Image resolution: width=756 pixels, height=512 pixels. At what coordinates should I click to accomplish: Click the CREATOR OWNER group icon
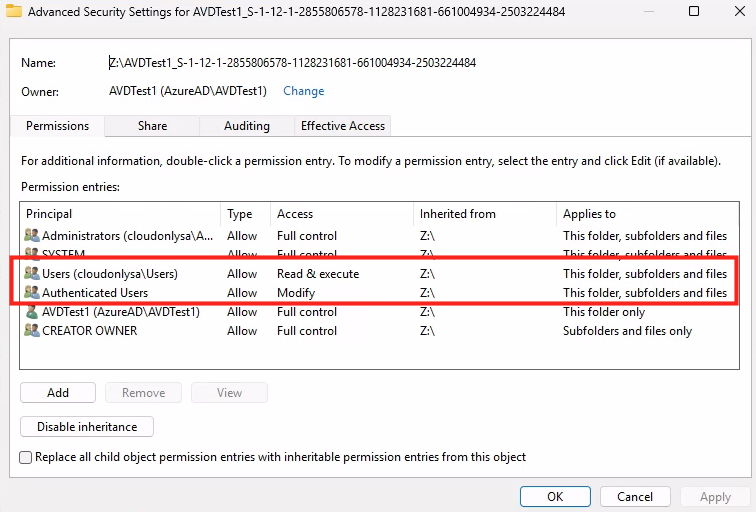point(32,331)
